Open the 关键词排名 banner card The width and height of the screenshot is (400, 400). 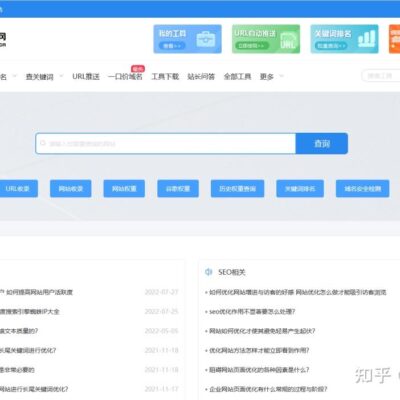[x=344, y=39]
